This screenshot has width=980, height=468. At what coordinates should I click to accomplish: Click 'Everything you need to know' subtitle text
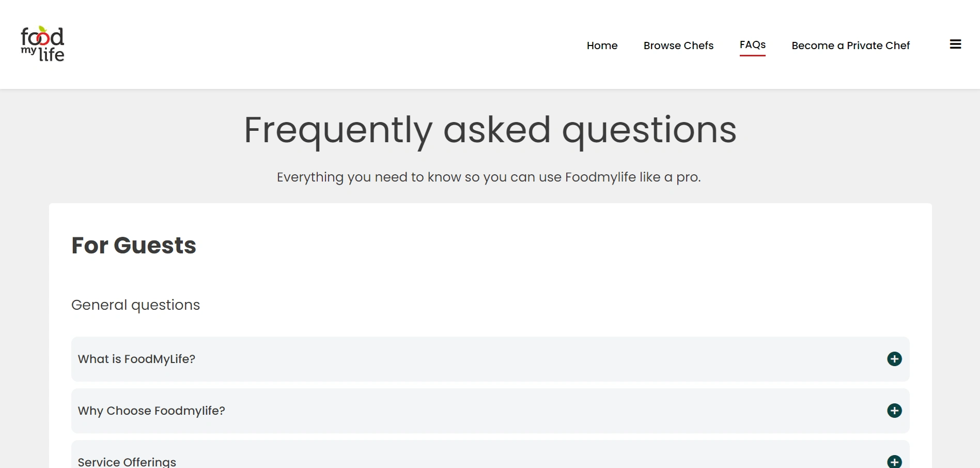tap(489, 177)
